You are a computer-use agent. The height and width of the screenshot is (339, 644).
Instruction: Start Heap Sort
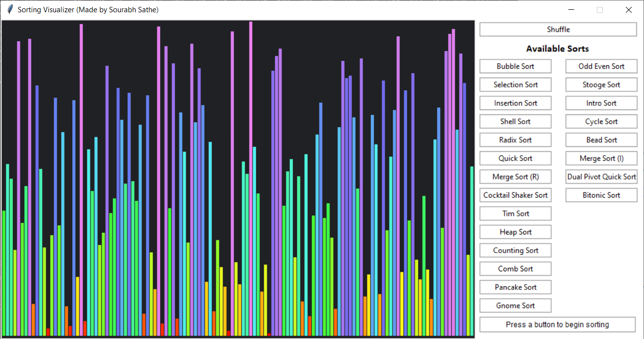tap(515, 232)
